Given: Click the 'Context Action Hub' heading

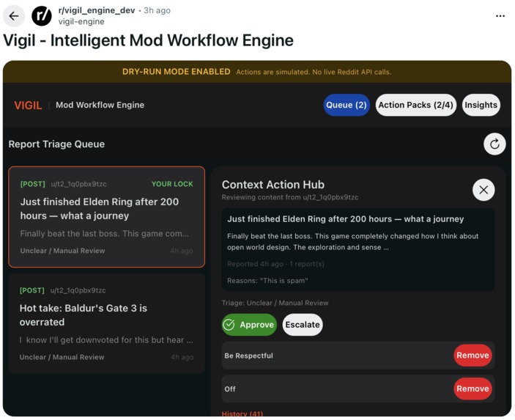Looking at the screenshot, I should (x=273, y=185).
